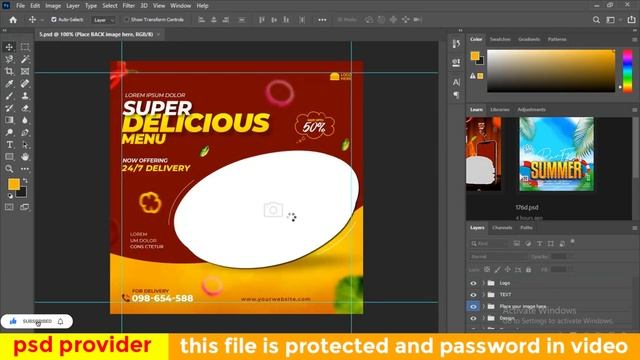Select the Hand tool
Viewport: 640px width, 360px height.
(25, 157)
